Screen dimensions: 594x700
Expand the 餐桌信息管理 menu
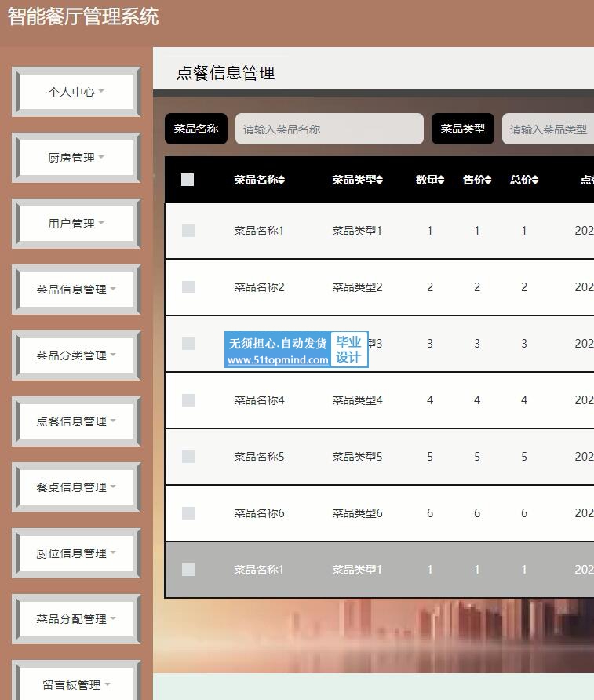pos(76,487)
